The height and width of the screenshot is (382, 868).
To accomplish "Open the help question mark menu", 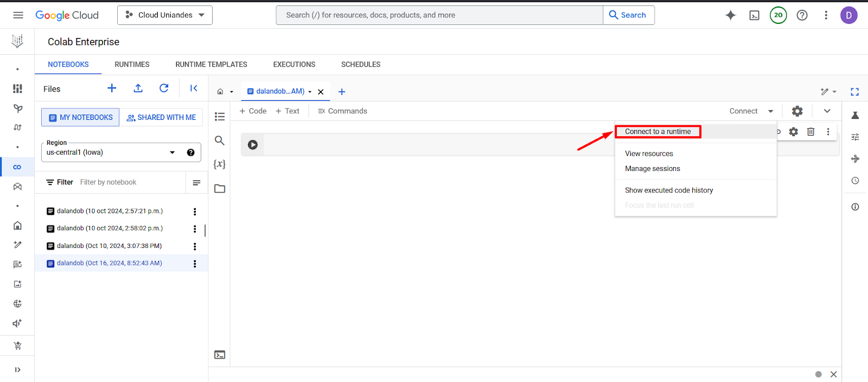I will coord(802,15).
